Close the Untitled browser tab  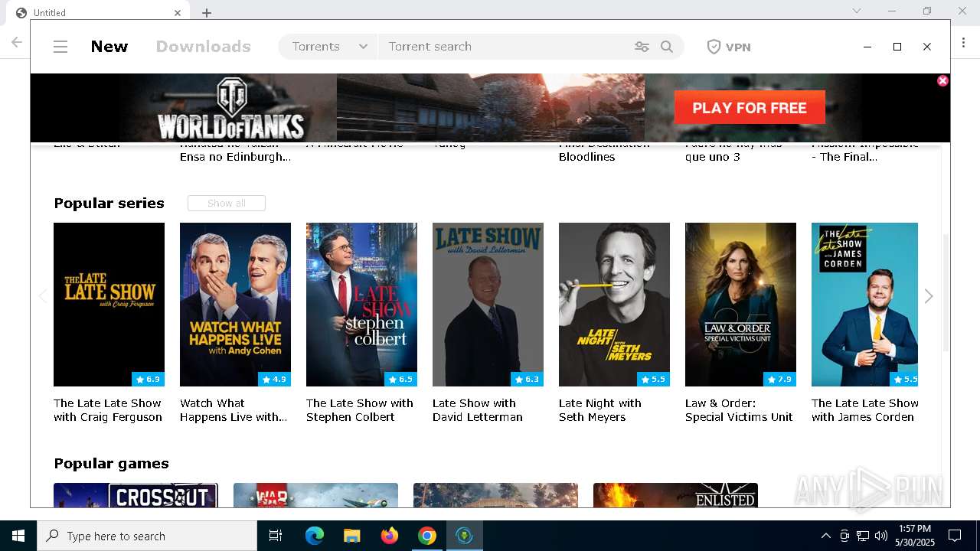coord(178,12)
